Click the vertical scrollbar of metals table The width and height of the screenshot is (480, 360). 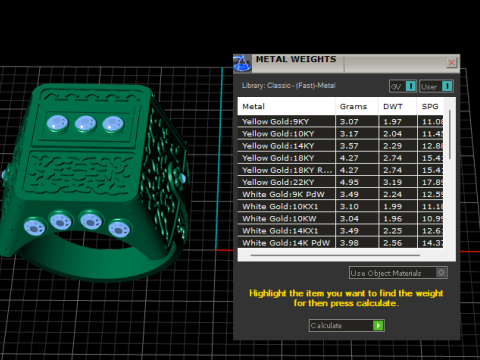(450, 135)
